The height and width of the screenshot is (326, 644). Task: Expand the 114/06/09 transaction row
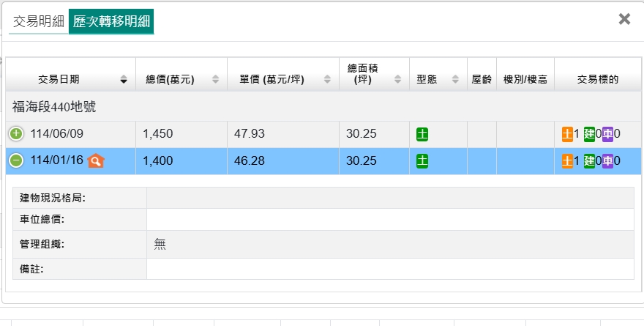point(16,134)
